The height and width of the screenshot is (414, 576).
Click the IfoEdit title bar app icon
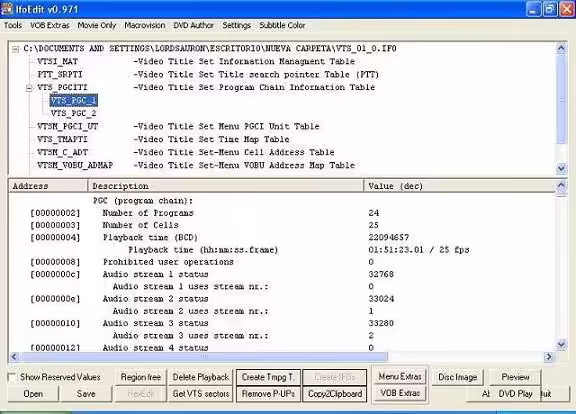point(7,8)
